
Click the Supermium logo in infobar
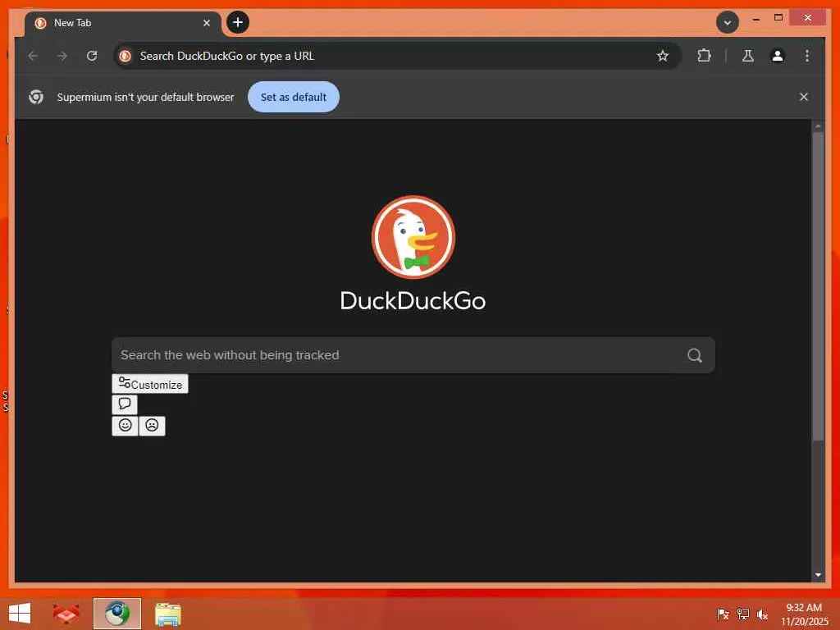coord(36,97)
